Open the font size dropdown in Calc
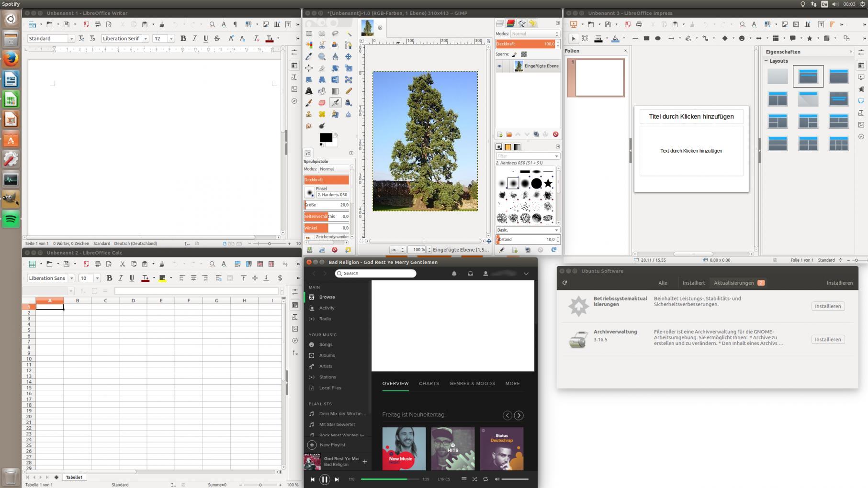Image resolution: width=868 pixels, height=488 pixels. click(97, 278)
